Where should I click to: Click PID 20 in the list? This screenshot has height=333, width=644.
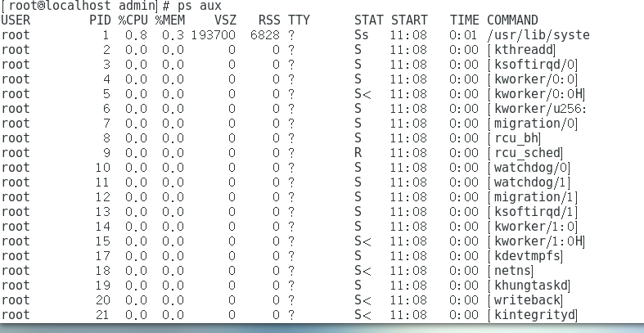click(103, 300)
